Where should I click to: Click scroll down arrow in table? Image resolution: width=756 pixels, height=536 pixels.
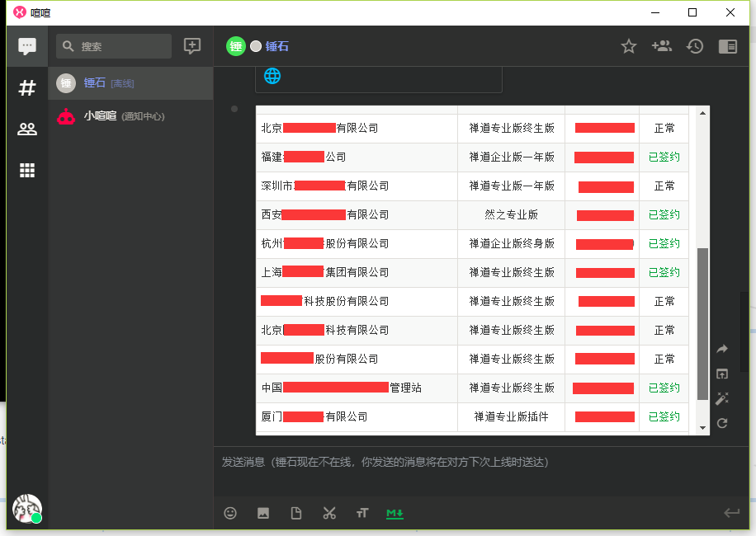pyautogui.click(x=702, y=428)
